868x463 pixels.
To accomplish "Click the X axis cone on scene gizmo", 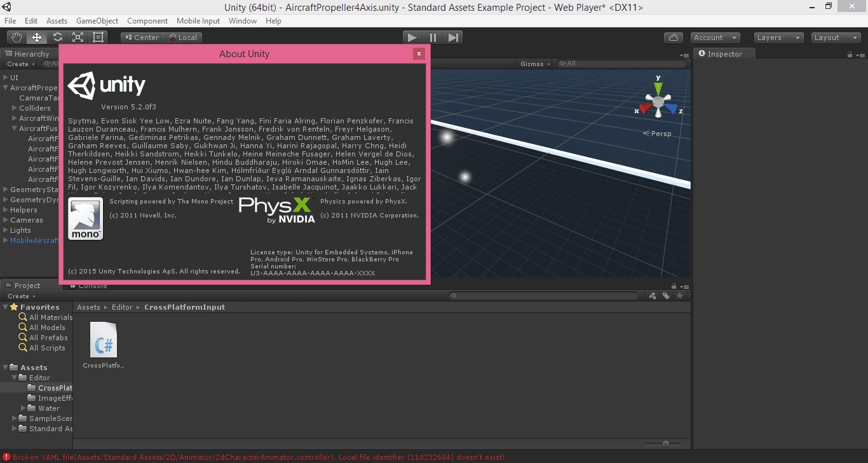I will (x=645, y=109).
